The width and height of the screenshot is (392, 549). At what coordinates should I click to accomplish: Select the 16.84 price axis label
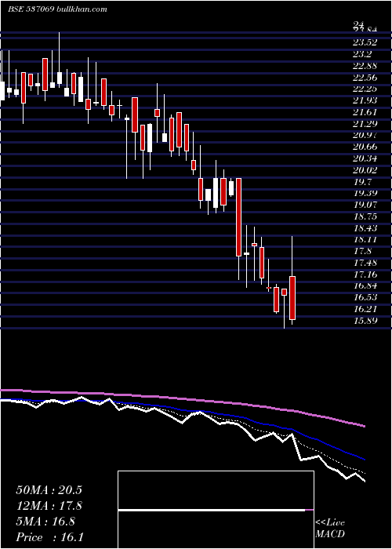click(x=365, y=285)
